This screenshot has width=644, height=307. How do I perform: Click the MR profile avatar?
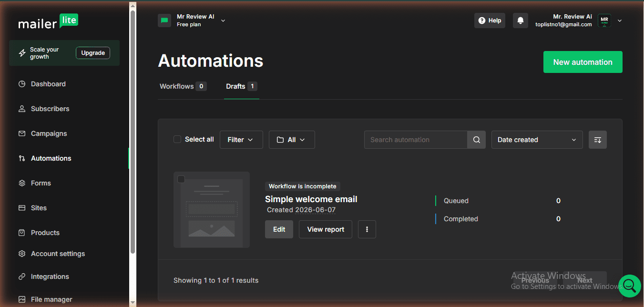(604, 20)
